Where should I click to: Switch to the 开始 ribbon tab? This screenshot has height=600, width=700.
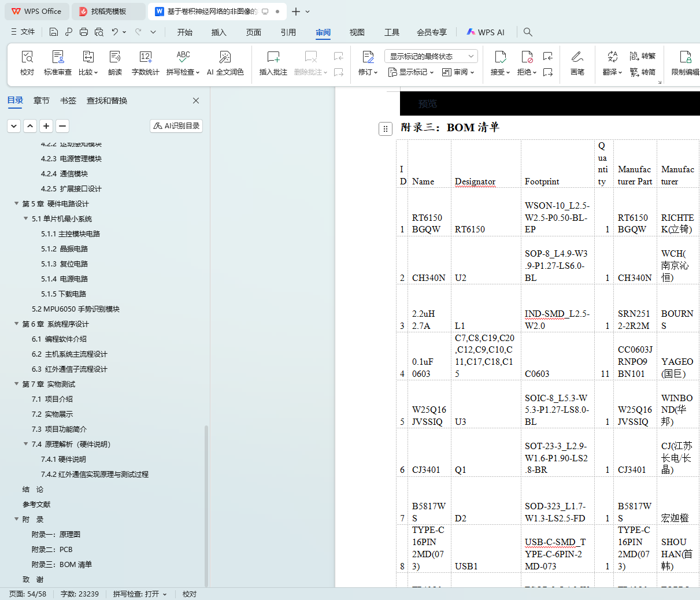tap(185, 32)
